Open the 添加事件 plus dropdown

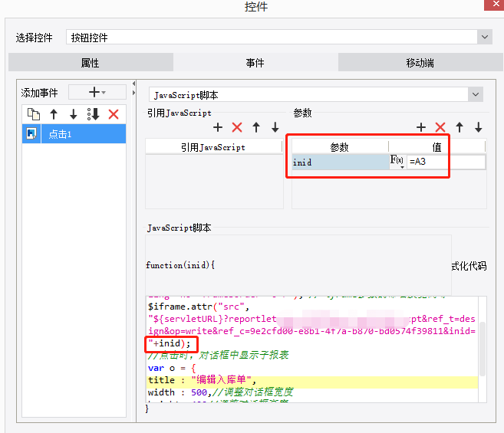[x=97, y=93]
